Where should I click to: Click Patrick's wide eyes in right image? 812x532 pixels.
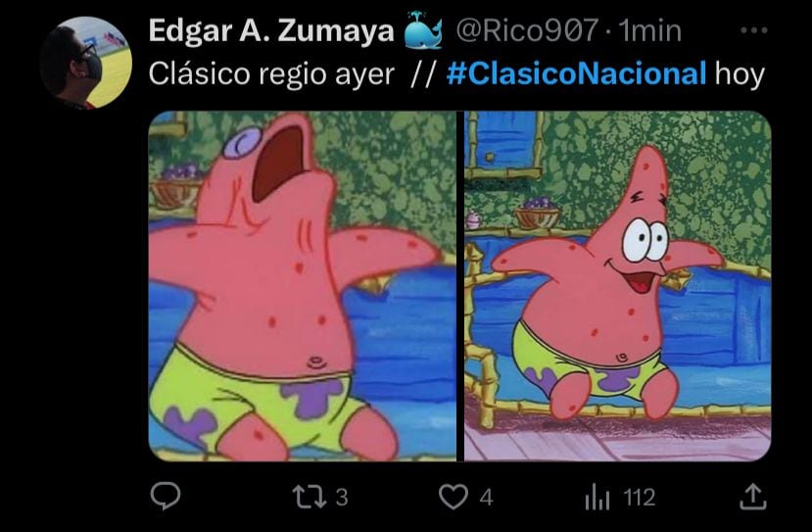[x=645, y=240]
